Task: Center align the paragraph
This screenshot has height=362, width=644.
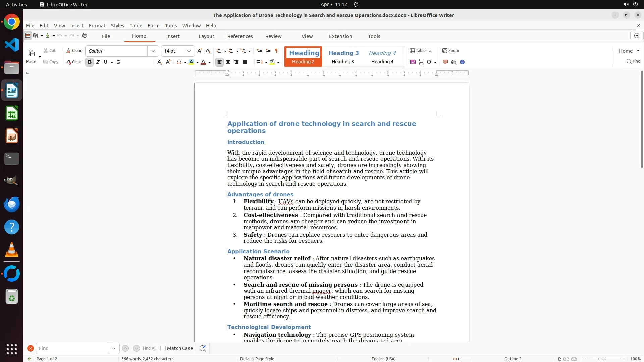Action: click(228, 62)
